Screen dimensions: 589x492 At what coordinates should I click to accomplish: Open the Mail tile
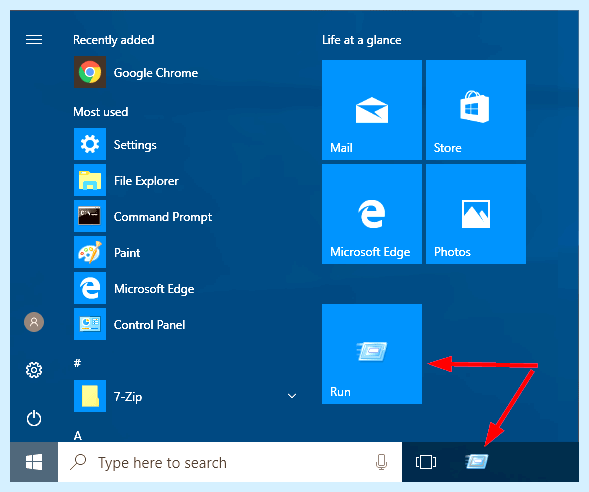[372, 110]
